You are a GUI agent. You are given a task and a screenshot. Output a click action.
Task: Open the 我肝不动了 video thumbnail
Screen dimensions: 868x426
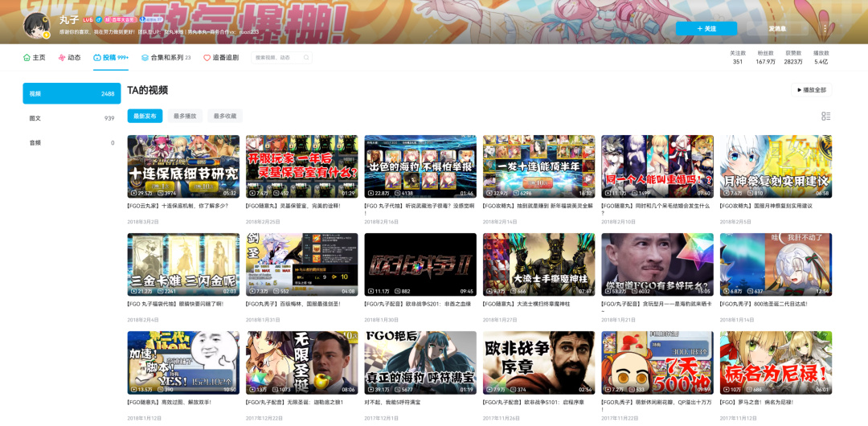pyautogui.click(x=776, y=264)
